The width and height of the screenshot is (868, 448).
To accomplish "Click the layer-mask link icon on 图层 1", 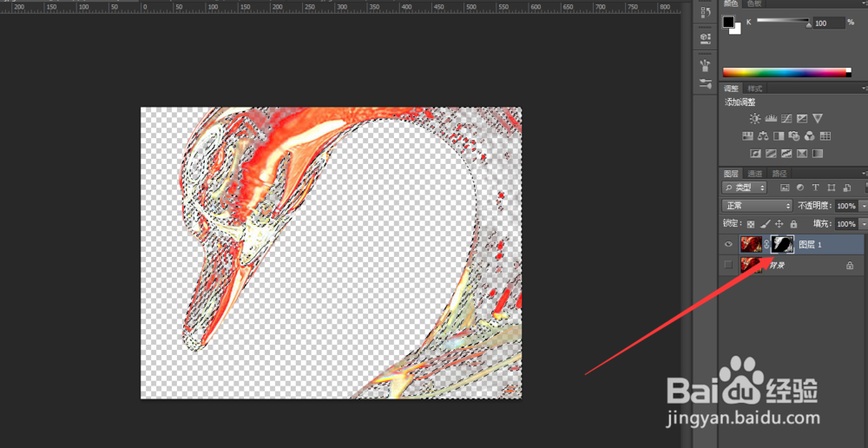I will click(766, 244).
